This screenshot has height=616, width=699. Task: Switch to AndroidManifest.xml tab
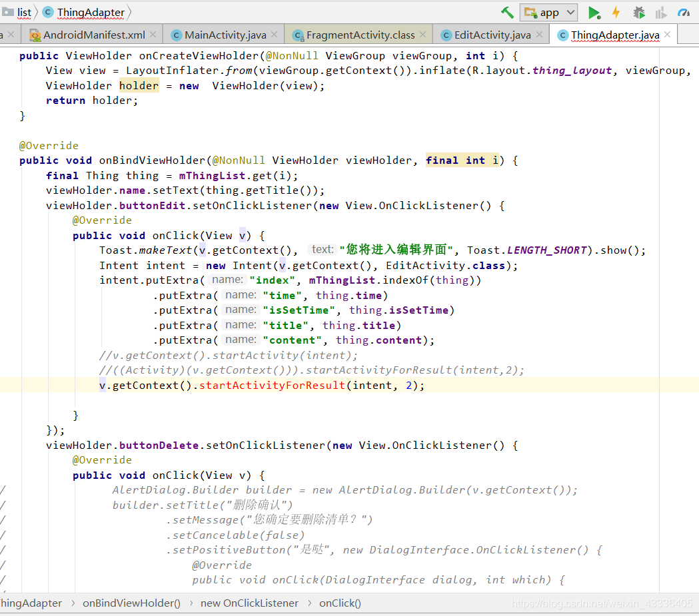[x=93, y=35]
